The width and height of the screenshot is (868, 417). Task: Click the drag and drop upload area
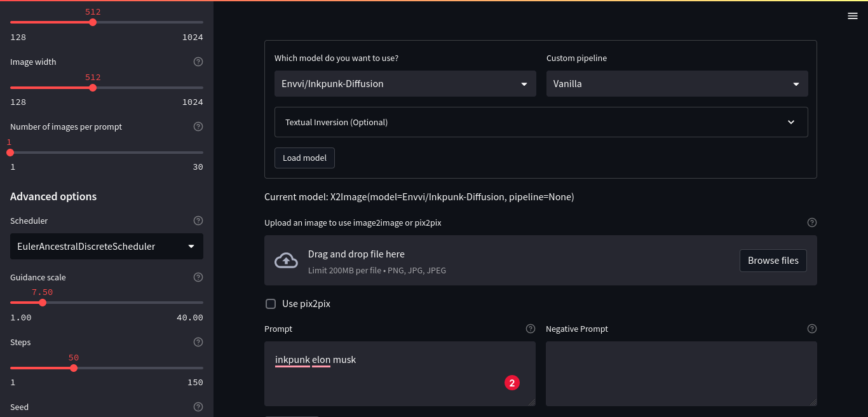coord(541,261)
